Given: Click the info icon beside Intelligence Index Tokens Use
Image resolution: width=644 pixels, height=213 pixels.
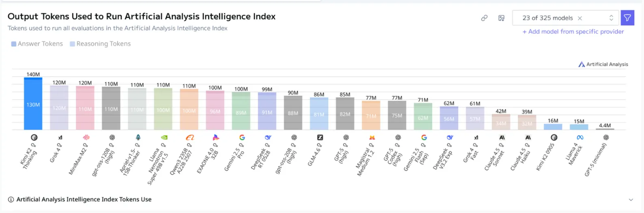Looking at the screenshot, I should click(11, 200).
